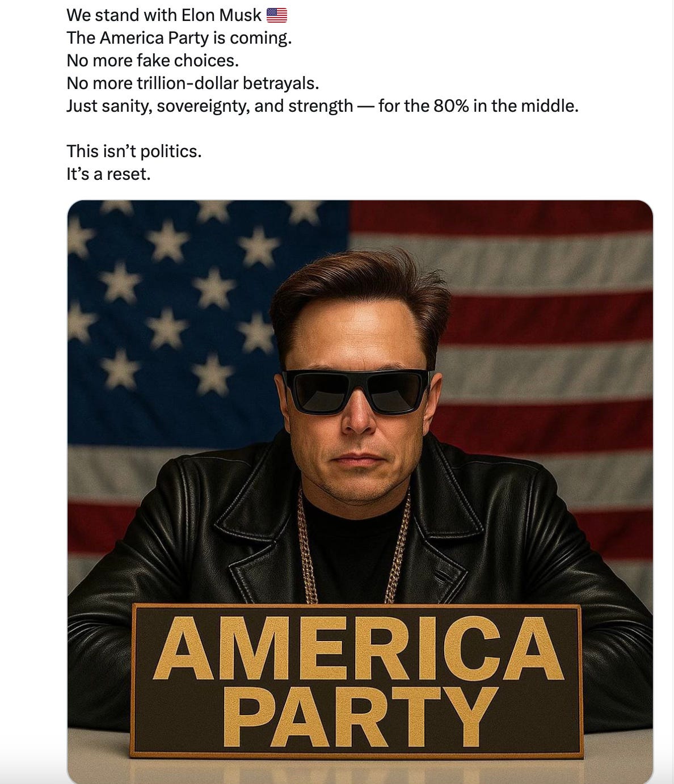Click the "It's a reset." line
The width and height of the screenshot is (674, 784).
[108, 174]
